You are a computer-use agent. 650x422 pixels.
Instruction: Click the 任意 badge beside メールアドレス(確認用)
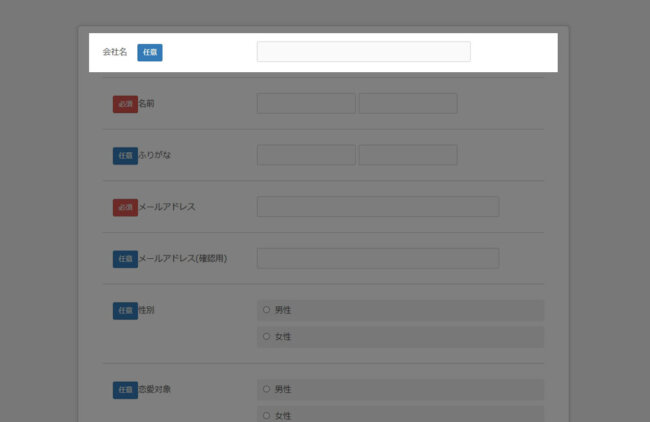tap(125, 259)
